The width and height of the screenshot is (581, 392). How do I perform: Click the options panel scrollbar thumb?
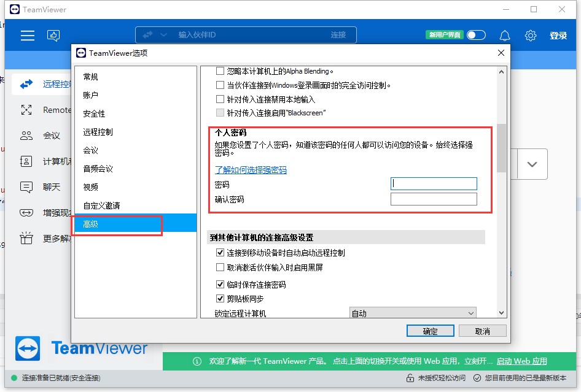(x=501, y=148)
